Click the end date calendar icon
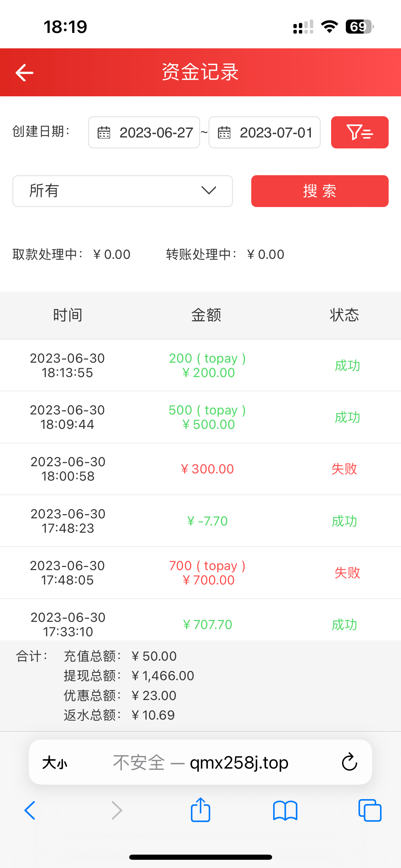 224,133
